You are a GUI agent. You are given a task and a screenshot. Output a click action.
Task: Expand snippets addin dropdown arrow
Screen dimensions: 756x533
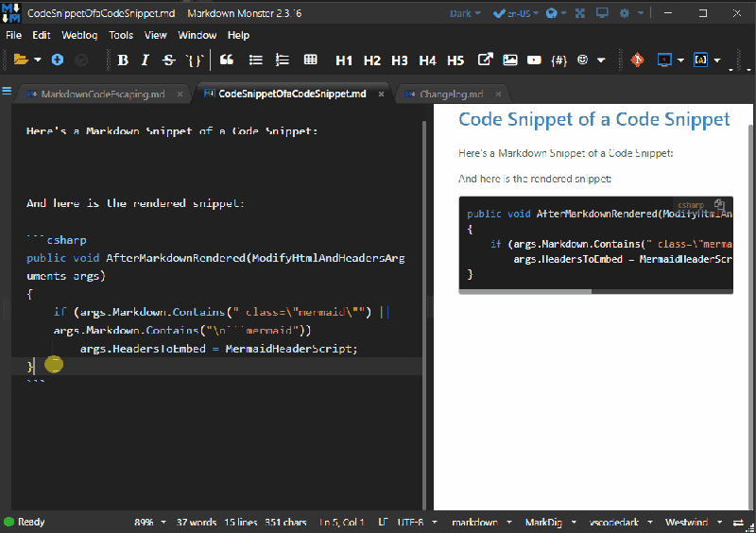(x=717, y=60)
